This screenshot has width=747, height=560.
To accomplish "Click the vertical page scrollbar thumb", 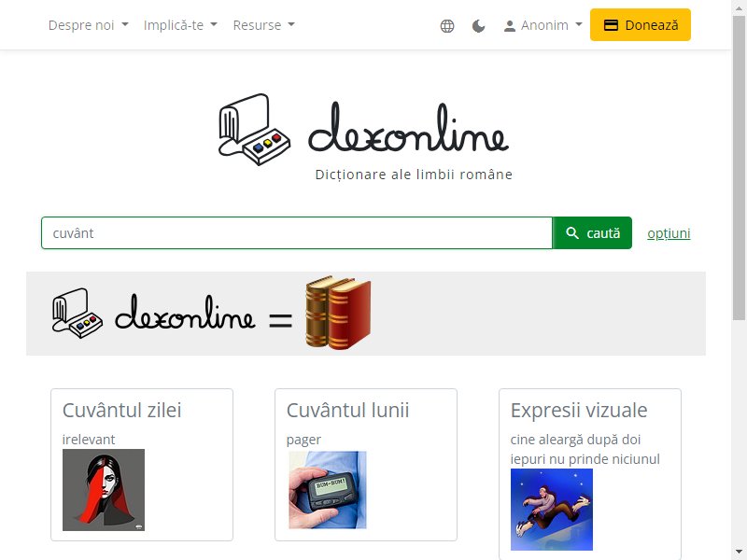I will (739, 167).
